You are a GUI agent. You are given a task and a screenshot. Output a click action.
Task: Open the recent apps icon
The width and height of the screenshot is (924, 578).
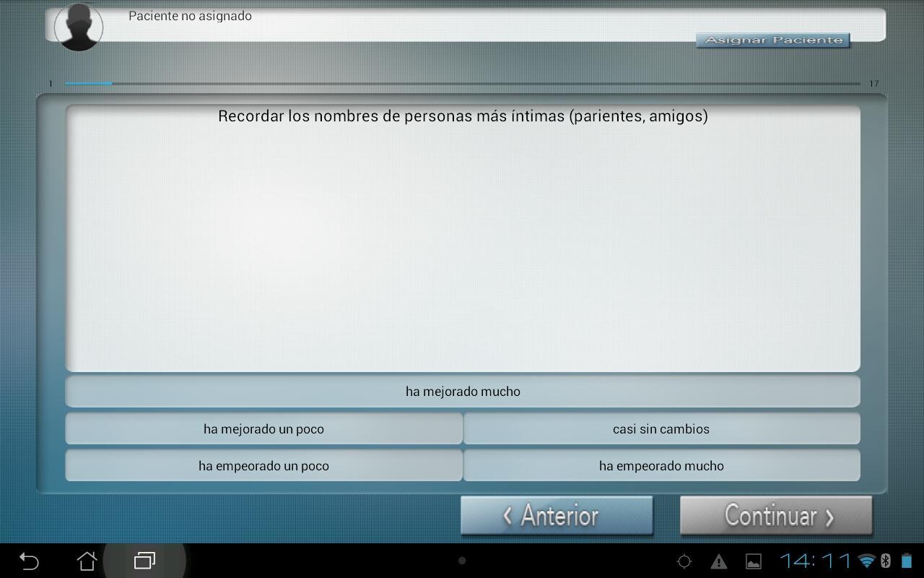click(144, 561)
